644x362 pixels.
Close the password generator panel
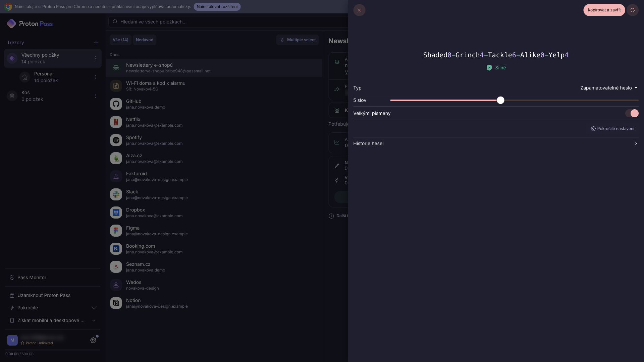(x=359, y=10)
